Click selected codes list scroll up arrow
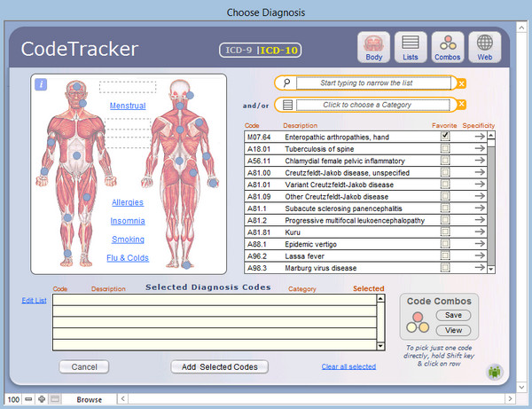The image size is (532, 409). 380,299
